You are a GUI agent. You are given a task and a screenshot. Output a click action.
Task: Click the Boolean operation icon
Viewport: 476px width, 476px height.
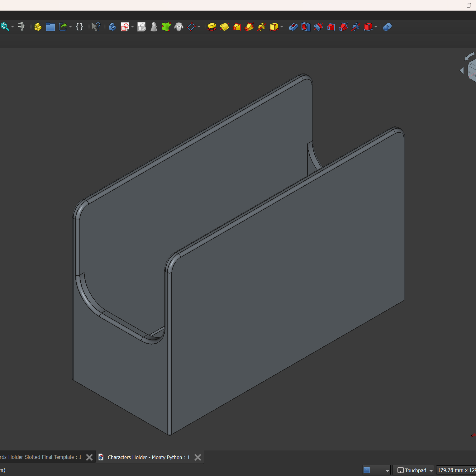coord(387,27)
